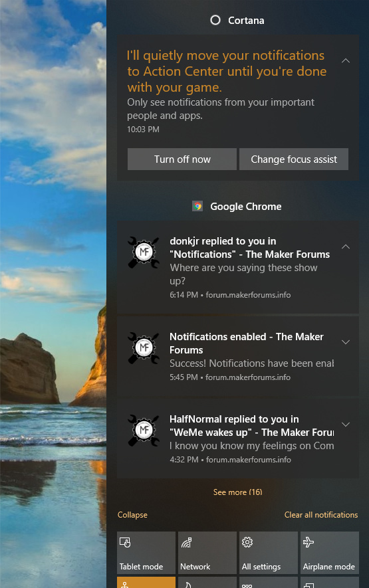
Task: Click Clear all notifications link
Action: 321,515
